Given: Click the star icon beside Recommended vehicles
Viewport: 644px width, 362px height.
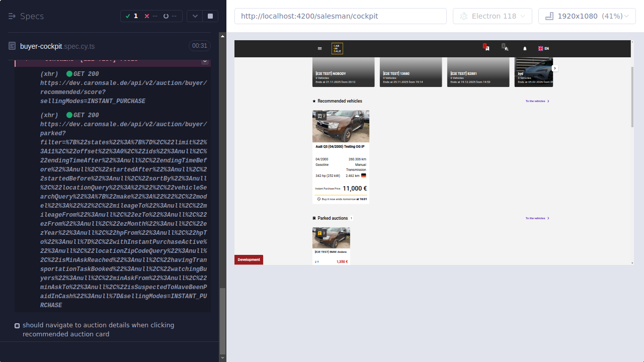Looking at the screenshot, I should (313, 101).
